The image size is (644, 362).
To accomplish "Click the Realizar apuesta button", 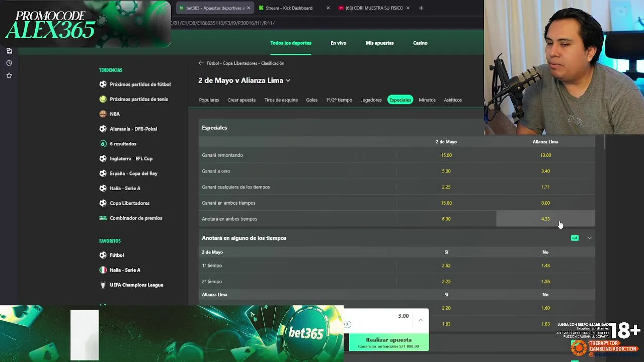I will 389,342.
